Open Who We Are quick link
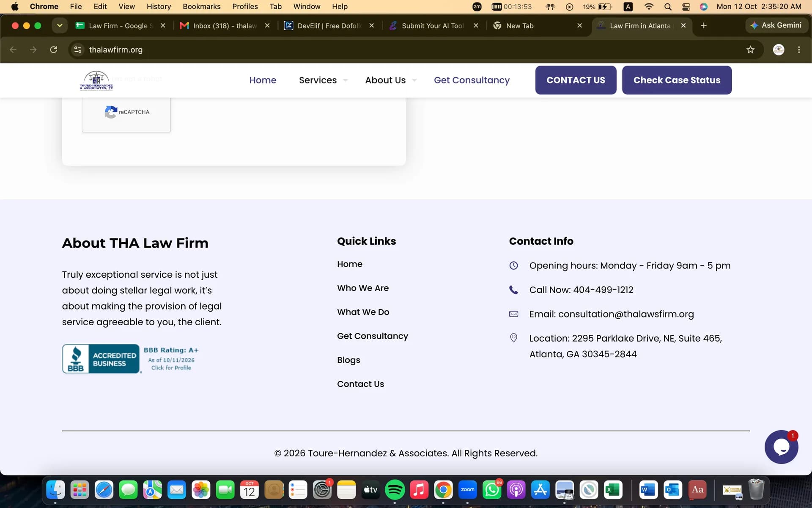The image size is (812, 508). tap(363, 288)
